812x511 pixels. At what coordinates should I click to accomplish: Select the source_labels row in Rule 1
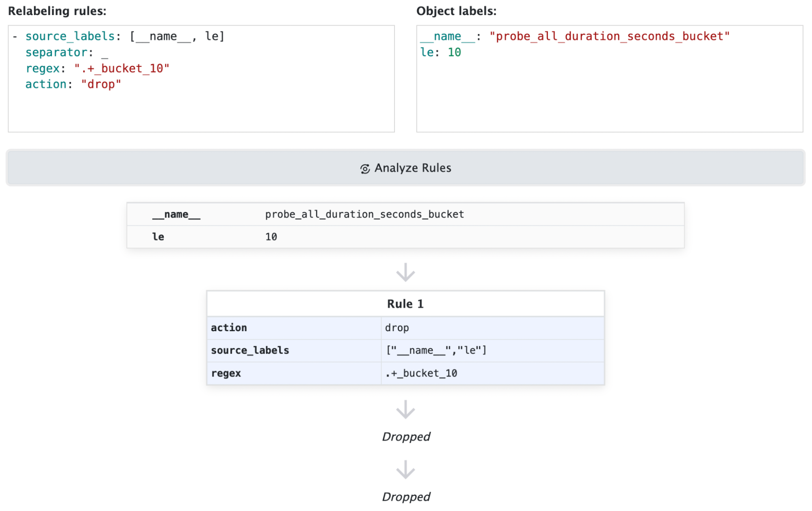(405, 351)
